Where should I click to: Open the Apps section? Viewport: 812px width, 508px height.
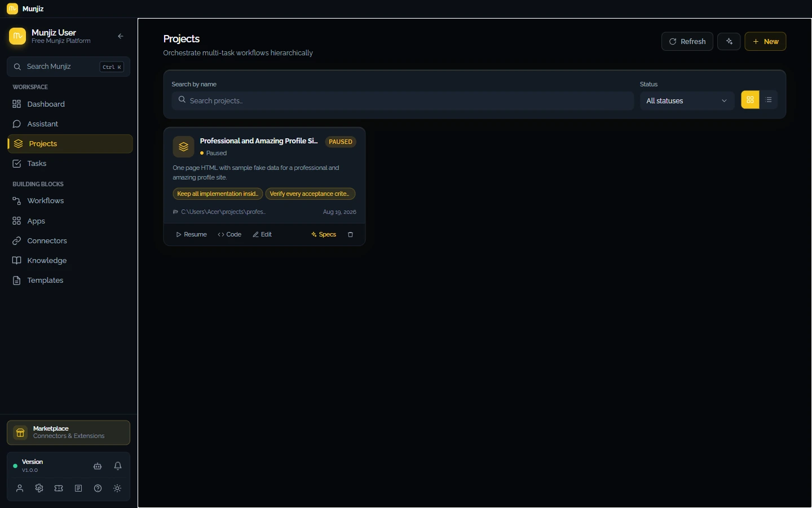click(x=70, y=221)
